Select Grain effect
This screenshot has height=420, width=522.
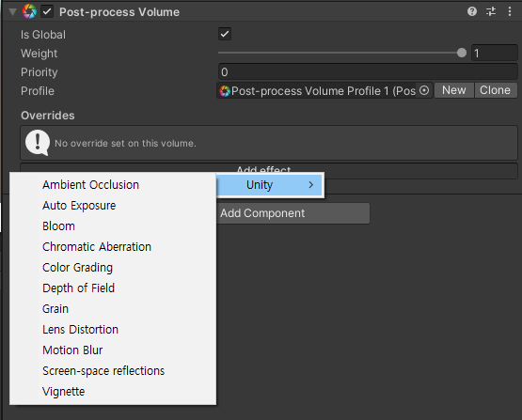click(x=113, y=308)
